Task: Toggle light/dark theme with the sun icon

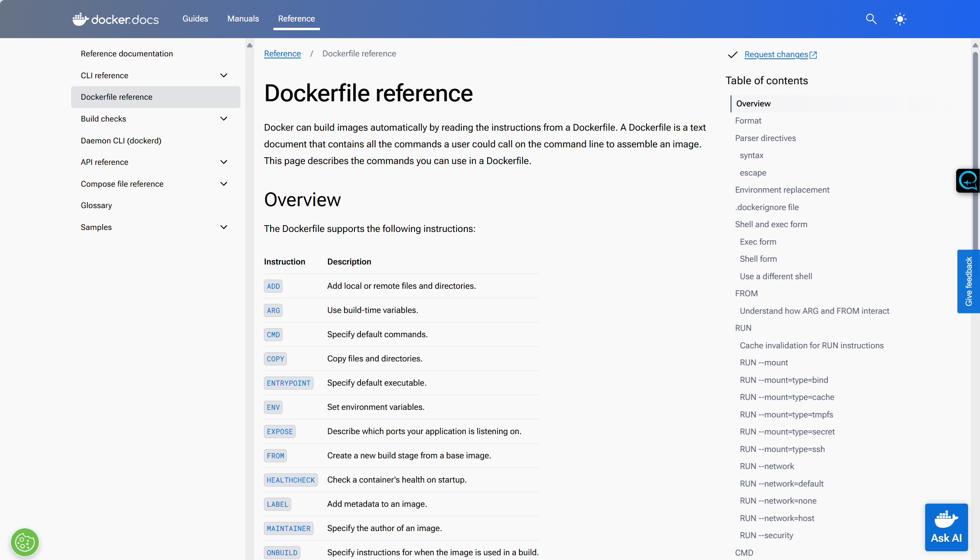Action: click(900, 19)
